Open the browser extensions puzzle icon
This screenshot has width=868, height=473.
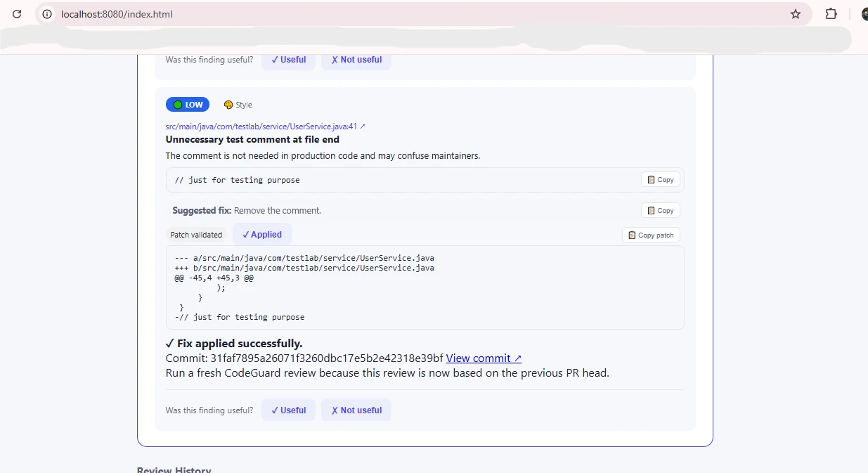pyautogui.click(x=831, y=14)
